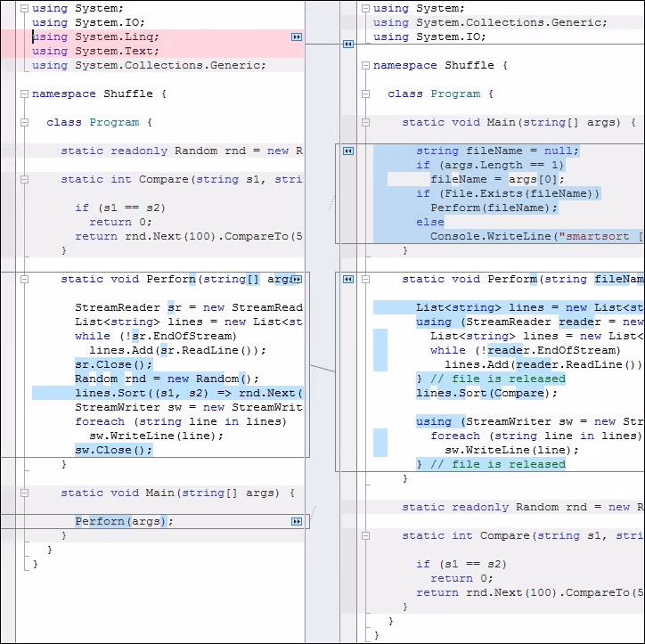645x644 pixels.
Task: Collapse namespace Shuffle in right pane
Action: [x=365, y=65]
